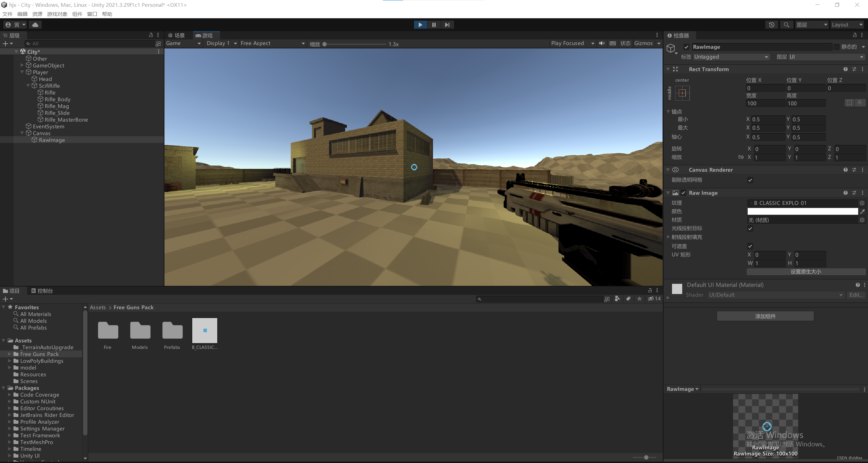This screenshot has height=463, width=868.
Task: Click the Play button in toolbar
Action: pos(420,25)
